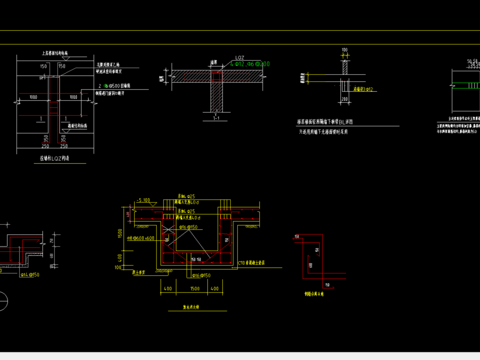Image resolution: width=480 pixels, height=360 pixels.
Task: Pick the 100 dimension atop the small wall detail
Action: coord(345,50)
